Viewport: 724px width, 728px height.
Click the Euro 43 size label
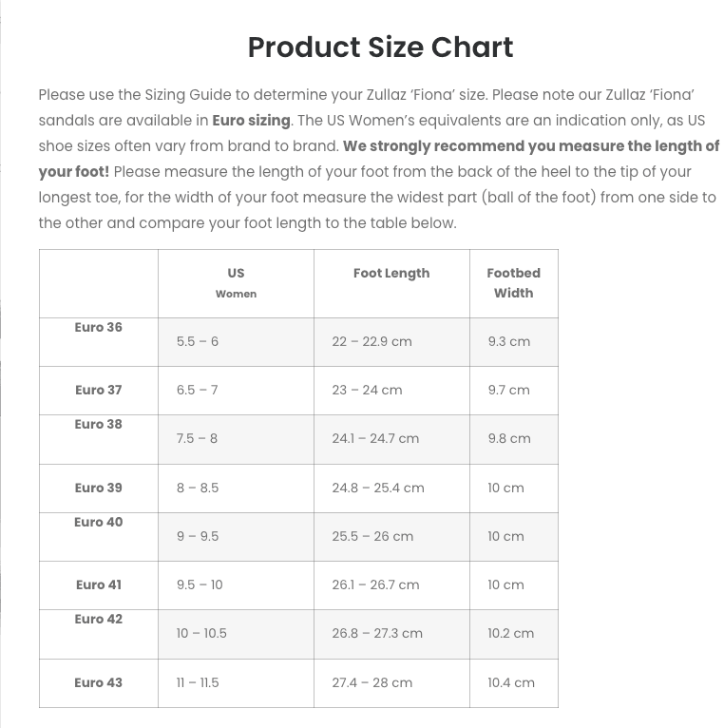pyautogui.click(x=99, y=683)
